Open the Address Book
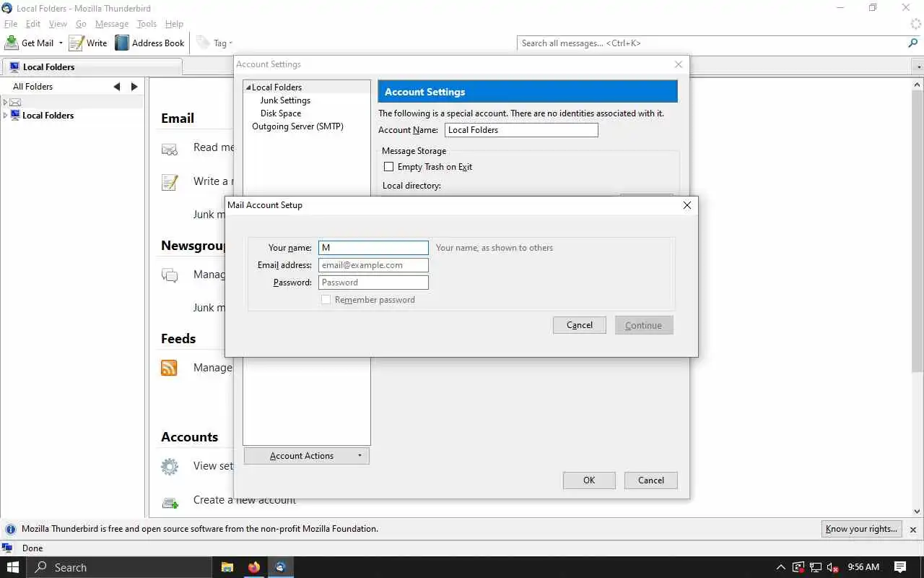924x578 pixels. 150,43
